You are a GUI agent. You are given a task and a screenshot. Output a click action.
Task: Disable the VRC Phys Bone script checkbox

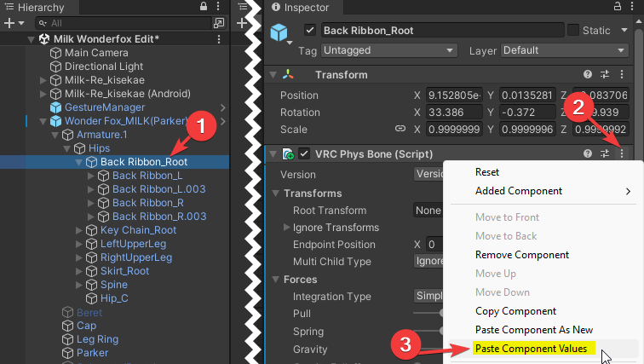[x=304, y=153]
